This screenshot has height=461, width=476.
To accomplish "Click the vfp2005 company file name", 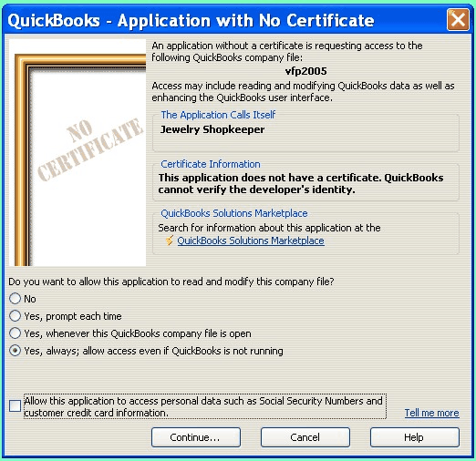I will pos(305,71).
